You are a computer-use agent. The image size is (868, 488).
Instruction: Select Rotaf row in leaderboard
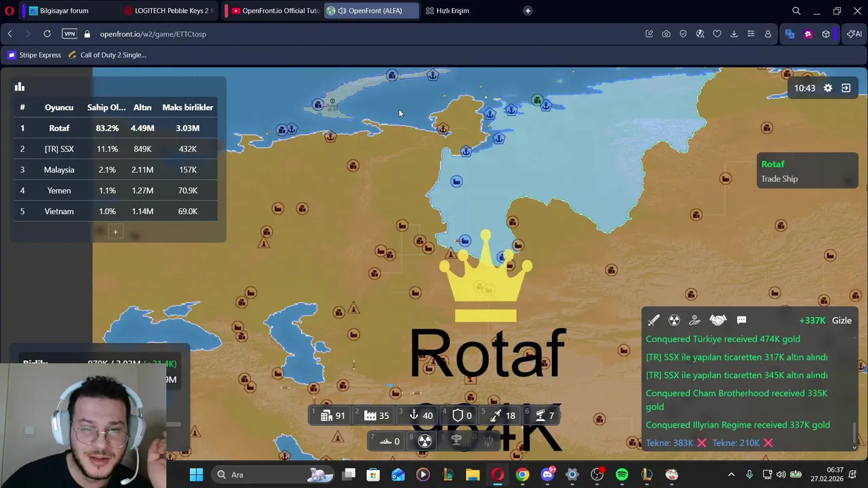click(x=115, y=128)
